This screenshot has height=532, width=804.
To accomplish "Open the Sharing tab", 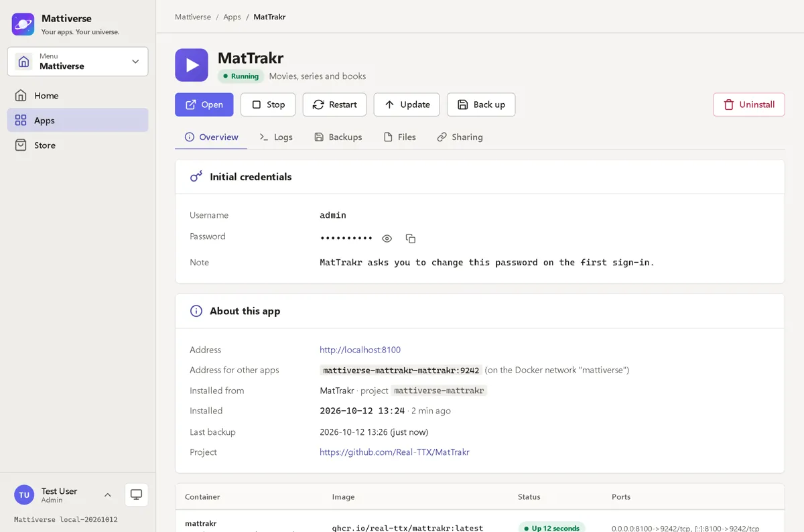I will pyautogui.click(x=460, y=137).
